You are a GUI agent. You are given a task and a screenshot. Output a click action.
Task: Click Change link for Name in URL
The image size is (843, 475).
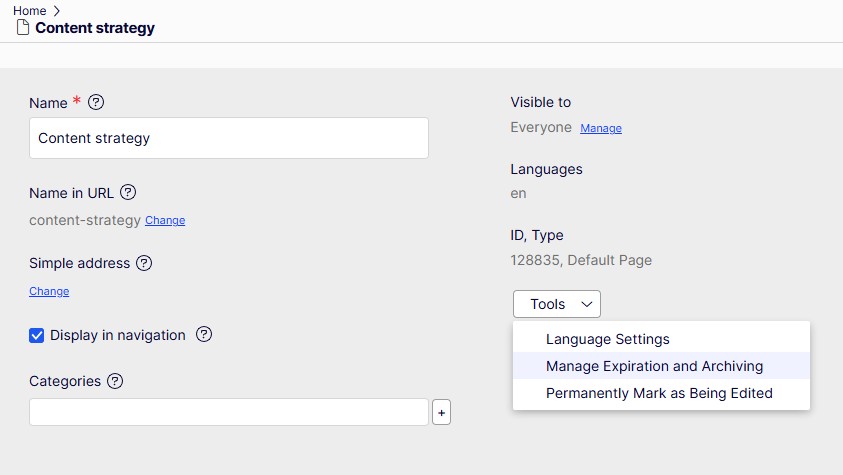pos(165,220)
